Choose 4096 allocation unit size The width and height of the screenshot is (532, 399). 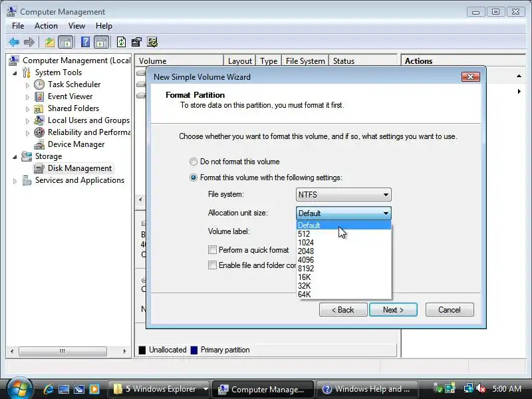coord(344,260)
